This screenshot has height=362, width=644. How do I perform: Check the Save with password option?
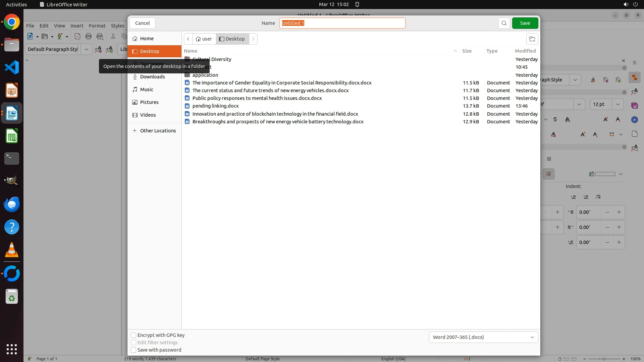(x=133, y=350)
